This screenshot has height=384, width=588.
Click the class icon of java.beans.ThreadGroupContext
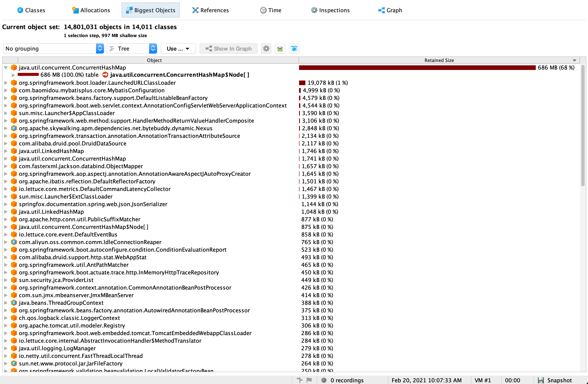point(14,303)
